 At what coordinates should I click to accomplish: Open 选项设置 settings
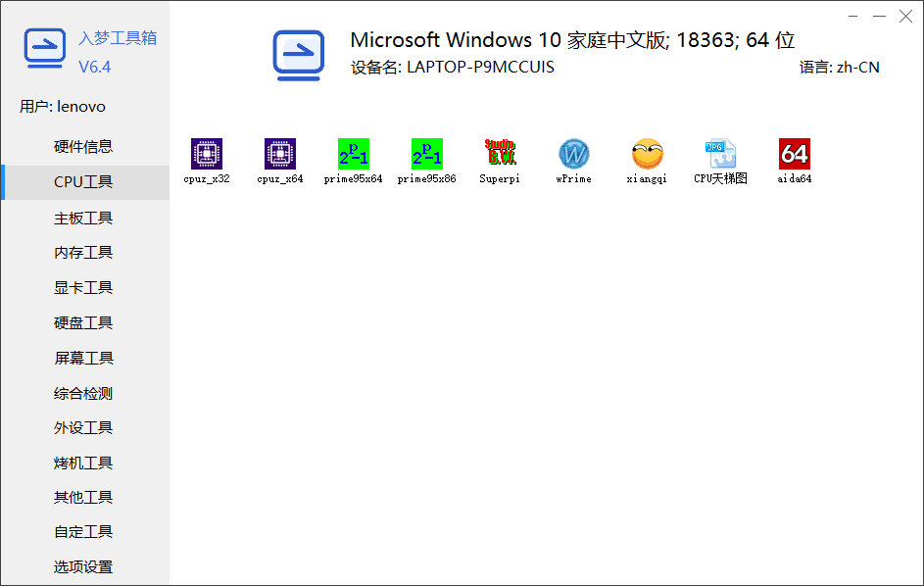85,566
